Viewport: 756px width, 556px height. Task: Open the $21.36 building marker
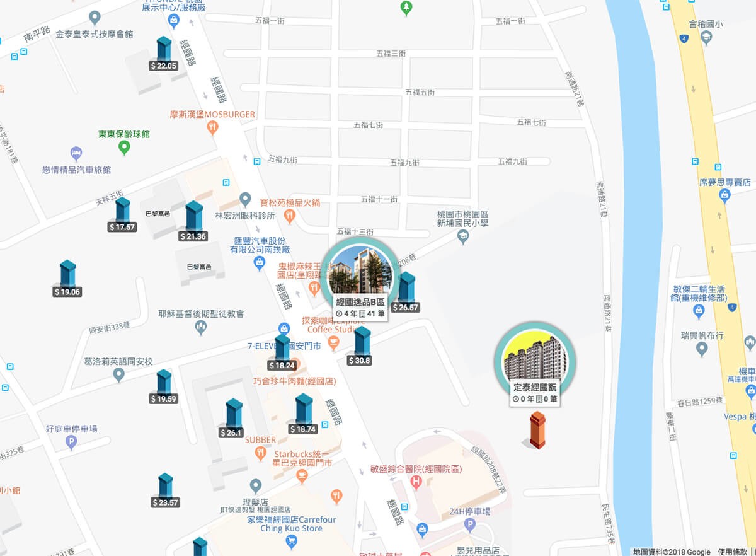pyautogui.click(x=193, y=221)
